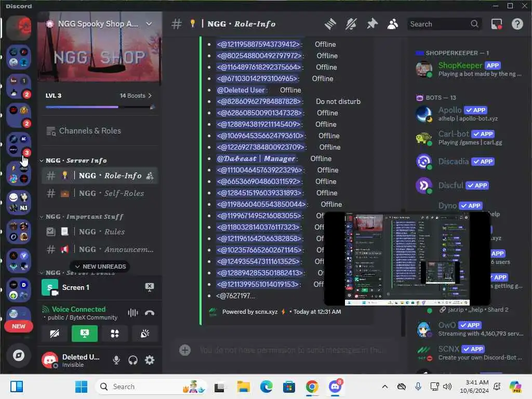Disconnect from voice call

(150, 313)
